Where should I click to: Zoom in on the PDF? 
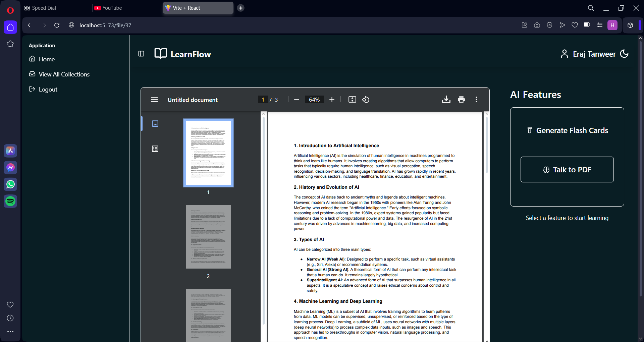point(332,100)
